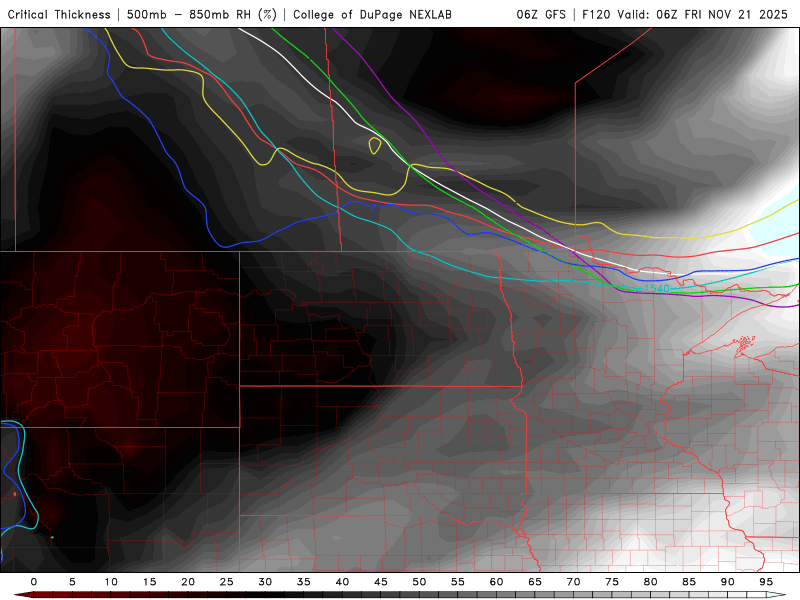
Task: Click the colorbar value "25"
Action: (x=227, y=582)
